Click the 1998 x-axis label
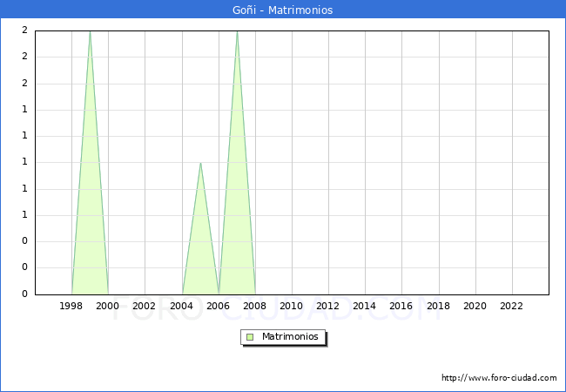Image resolution: width=566 pixels, height=392 pixels. (x=71, y=306)
